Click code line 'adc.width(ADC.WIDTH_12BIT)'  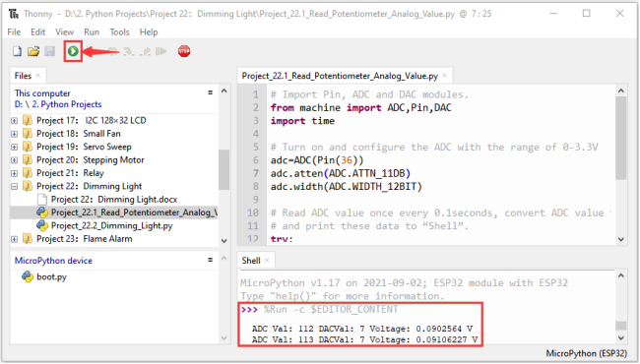coord(347,187)
